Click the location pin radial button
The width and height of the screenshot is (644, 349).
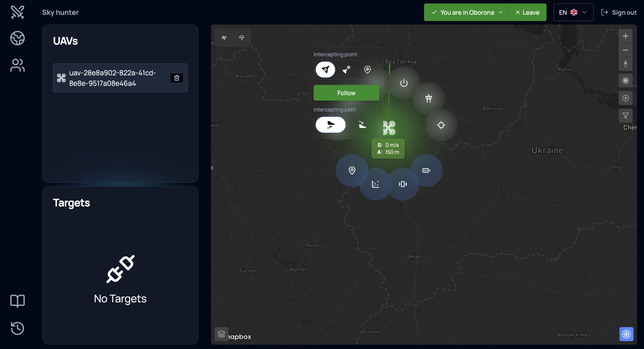coord(352,171)
